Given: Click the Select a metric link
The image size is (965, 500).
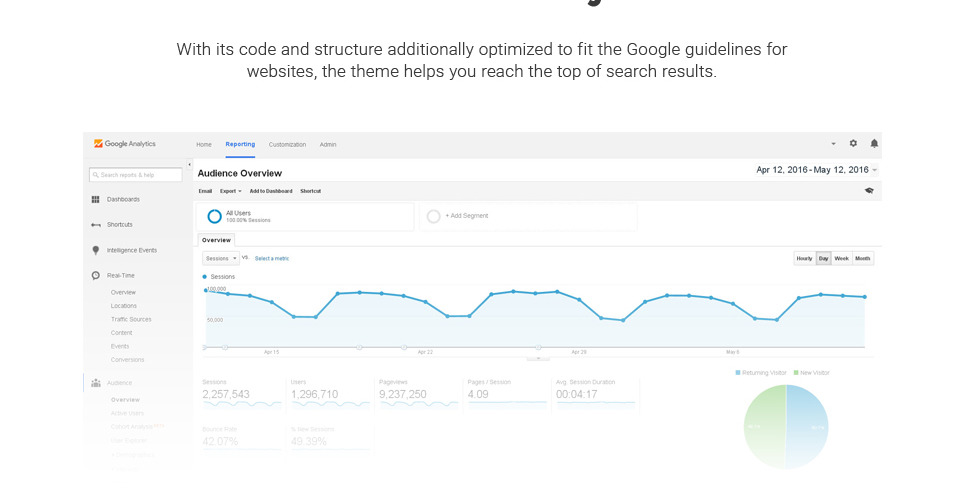Looking at the screenshot, I should pos(272,258).
